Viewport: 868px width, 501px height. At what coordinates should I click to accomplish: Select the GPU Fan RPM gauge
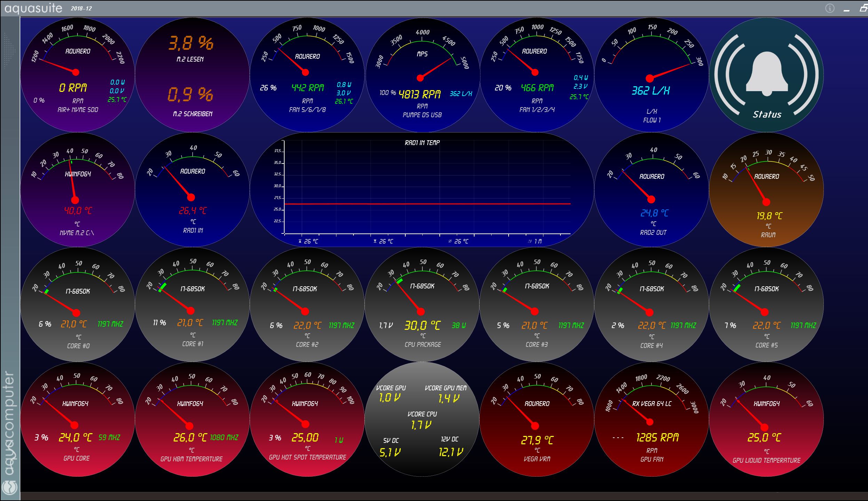(651, 419)
